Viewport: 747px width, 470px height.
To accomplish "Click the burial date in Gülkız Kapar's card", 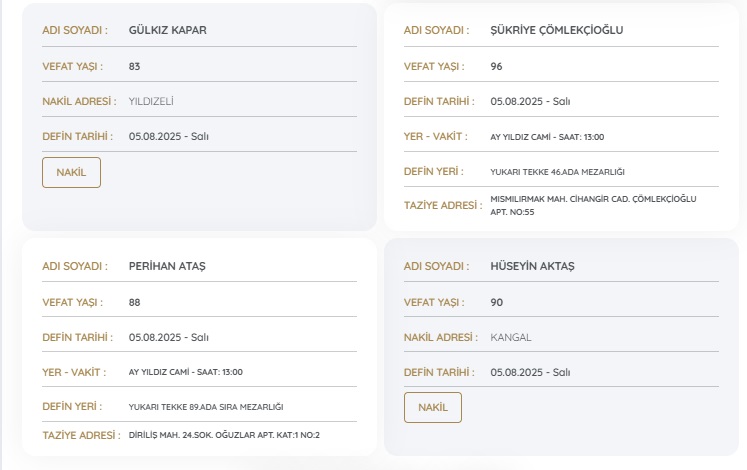I will 168,136.
